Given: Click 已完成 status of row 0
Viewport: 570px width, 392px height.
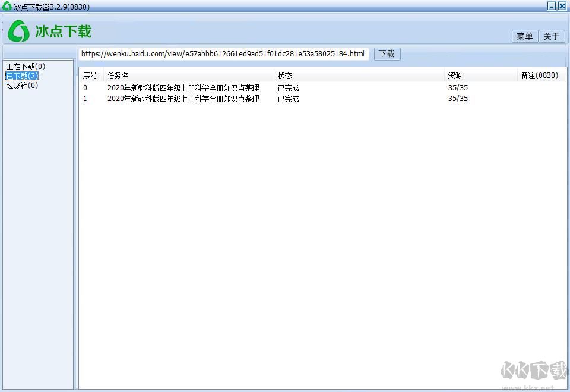Looking at the screenshot, I should coord(289,88).
